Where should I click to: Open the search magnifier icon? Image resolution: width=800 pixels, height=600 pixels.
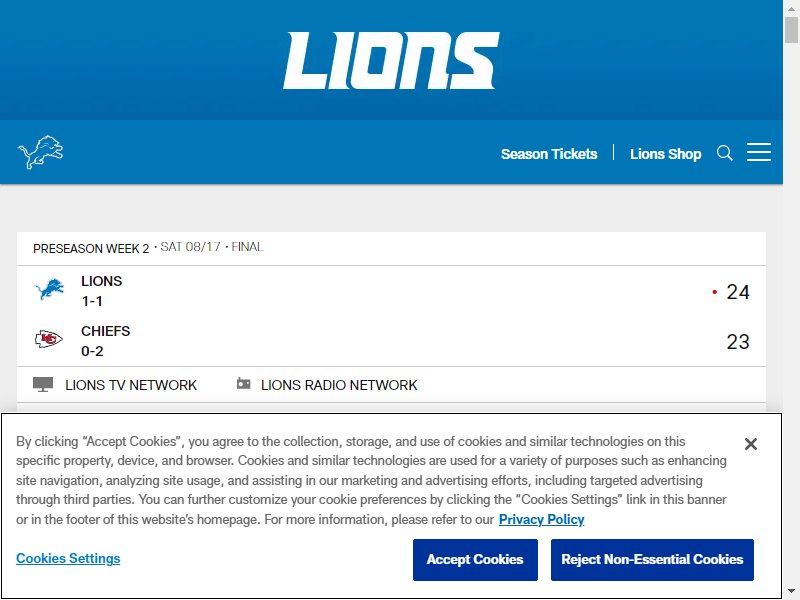(x=724, y=153)
